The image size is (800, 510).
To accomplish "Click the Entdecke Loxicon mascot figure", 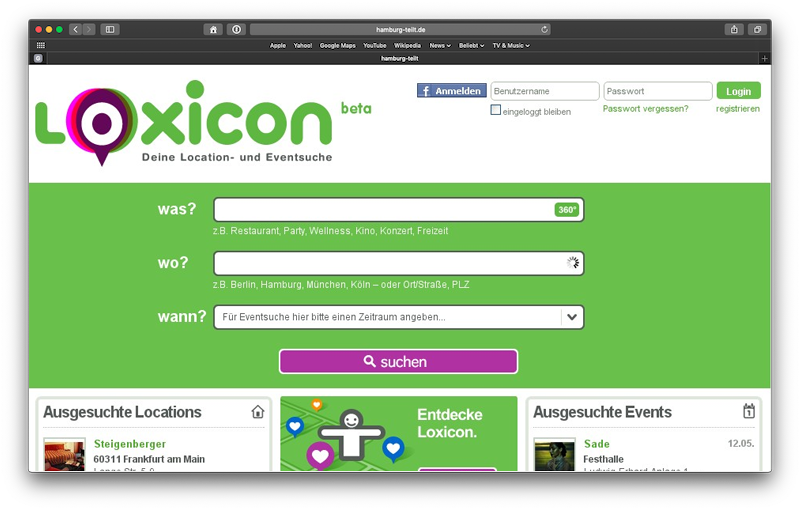I will coord(351,434).
